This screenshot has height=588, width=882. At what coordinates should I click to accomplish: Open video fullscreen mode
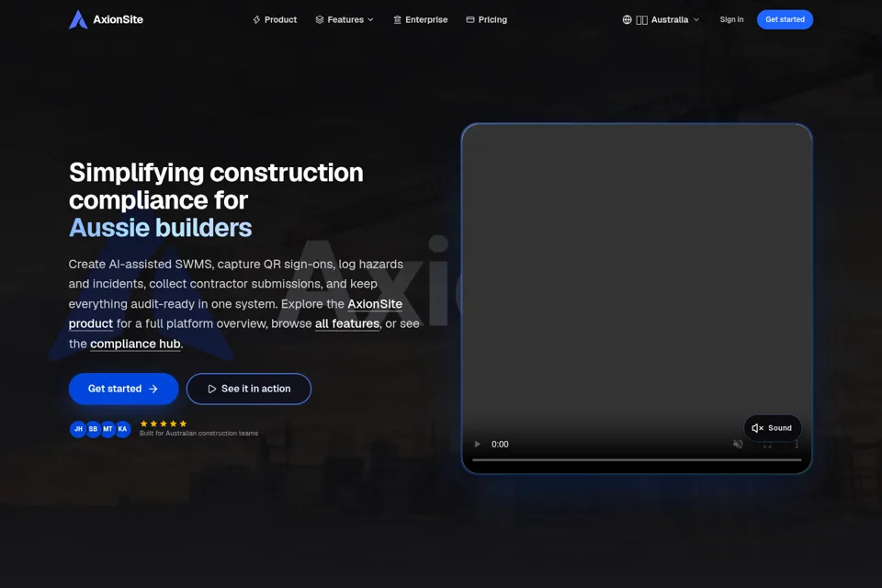(x=767, y=444)
